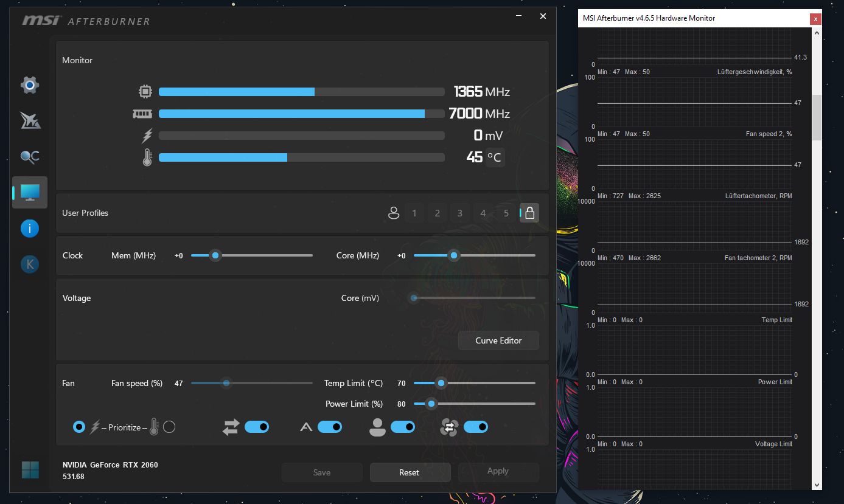
Task: Select the temperature priority radio button
Action: 169,427
